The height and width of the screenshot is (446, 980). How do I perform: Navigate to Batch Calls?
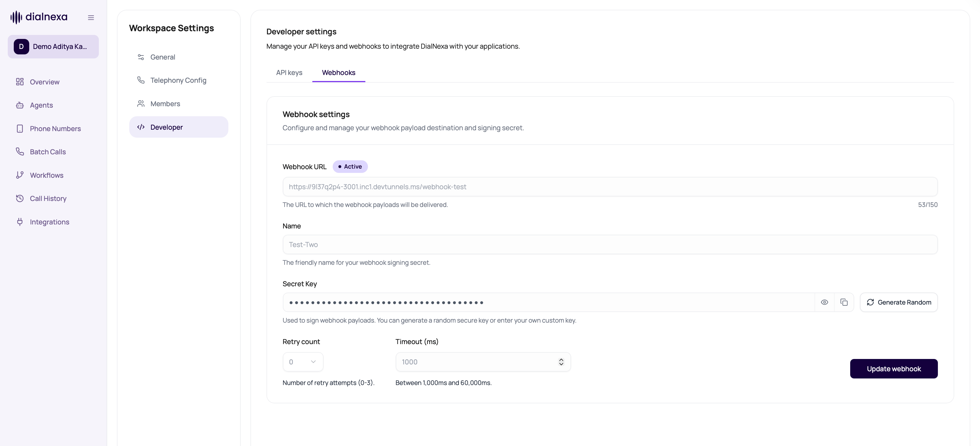(x=53, y=152)
